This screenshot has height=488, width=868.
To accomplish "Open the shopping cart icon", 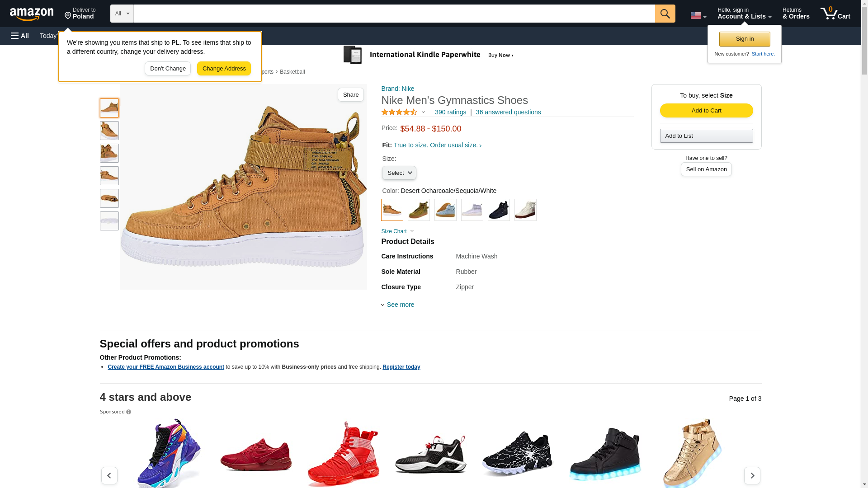I will (835, 14).
